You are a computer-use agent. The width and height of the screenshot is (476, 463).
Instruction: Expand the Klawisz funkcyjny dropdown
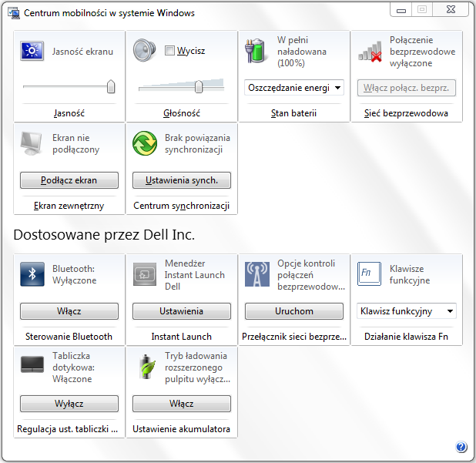(x=407, y=311)
